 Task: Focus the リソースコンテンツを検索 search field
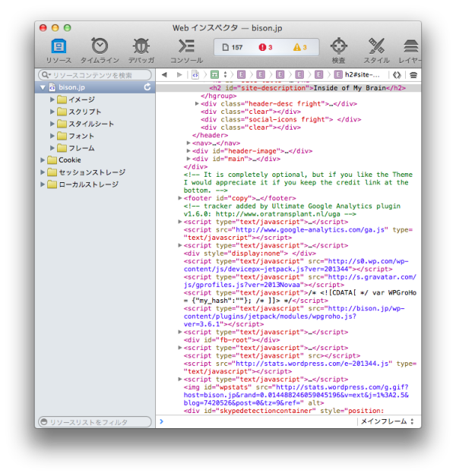[95, 75]
